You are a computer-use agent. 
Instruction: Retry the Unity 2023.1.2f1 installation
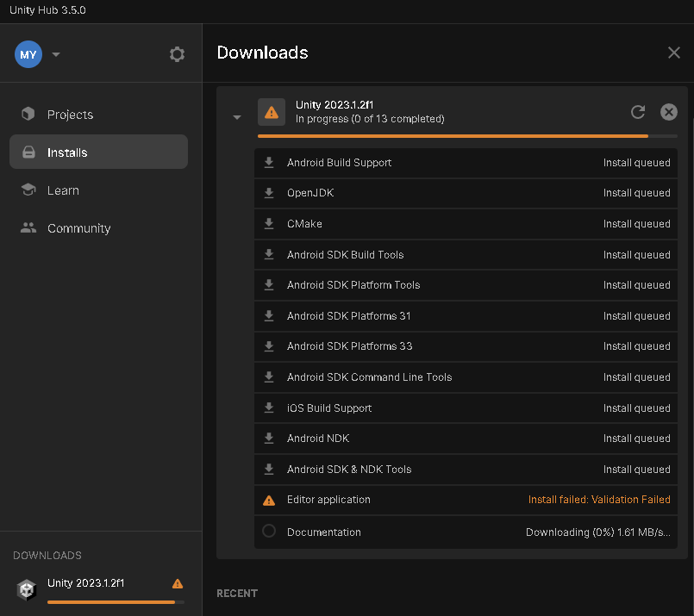pos(638,112)
